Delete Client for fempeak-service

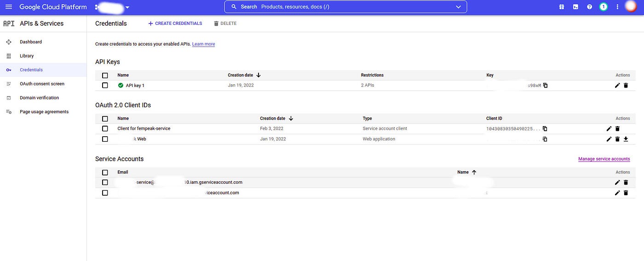[x=617, y=129]
